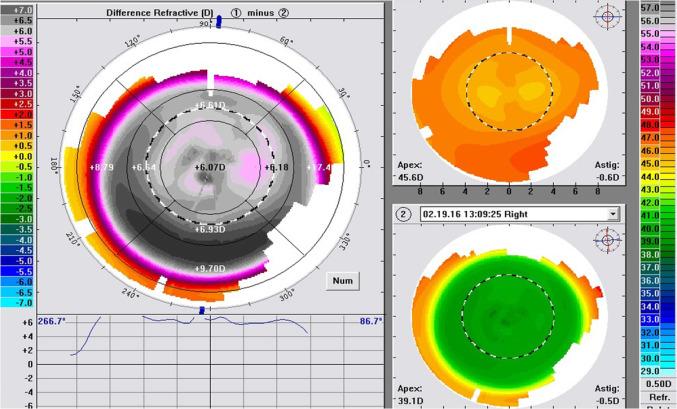Expand exam list using the dropdown arrow
This screenshot has width=677, height=409.
pyautogui.click(x=611, y=214)
